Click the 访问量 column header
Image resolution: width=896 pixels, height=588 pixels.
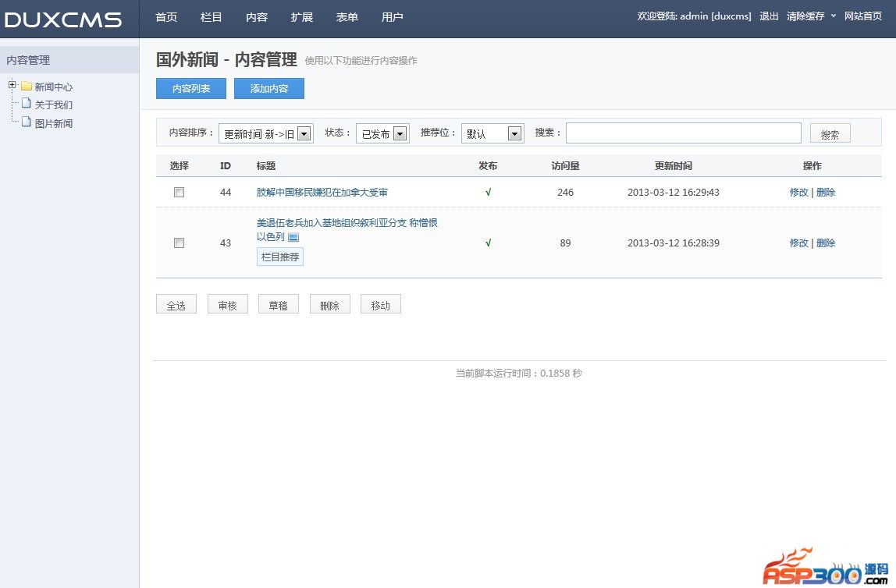pyautogui.click(x=565, y=165)
